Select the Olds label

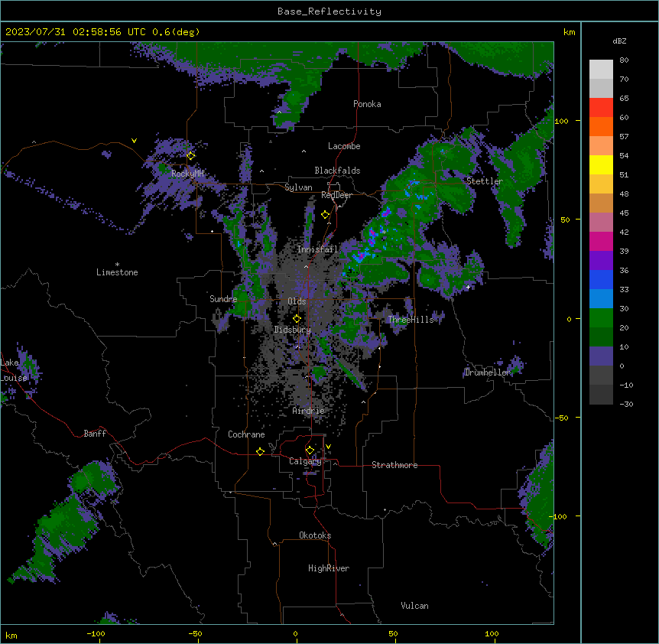297,301
